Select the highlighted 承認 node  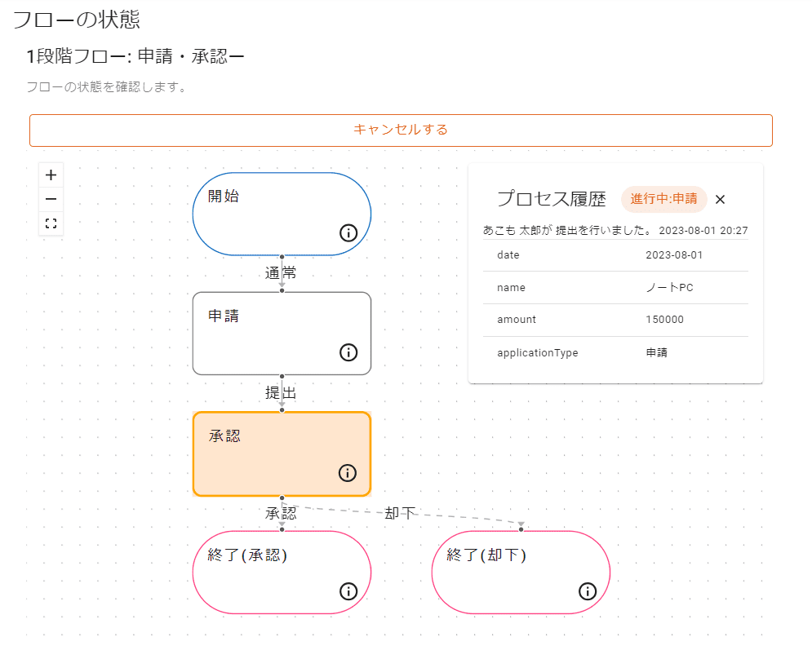point(269,453)
